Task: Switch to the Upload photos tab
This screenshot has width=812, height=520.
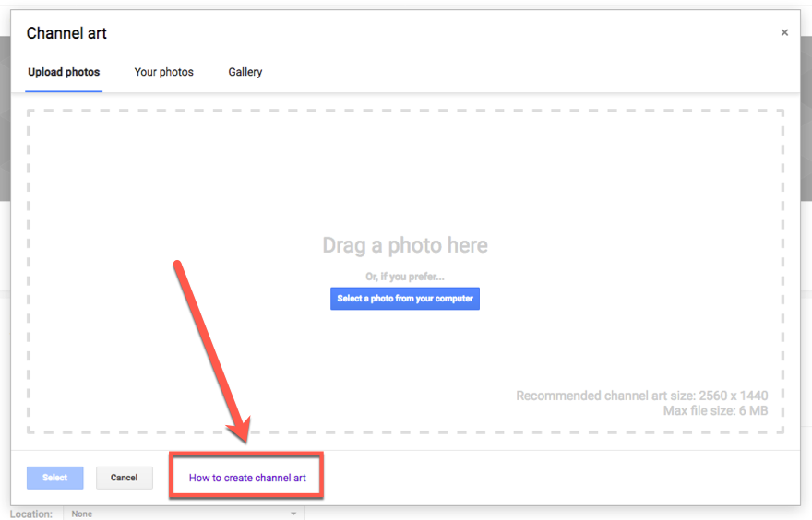Action: (64, 72)
